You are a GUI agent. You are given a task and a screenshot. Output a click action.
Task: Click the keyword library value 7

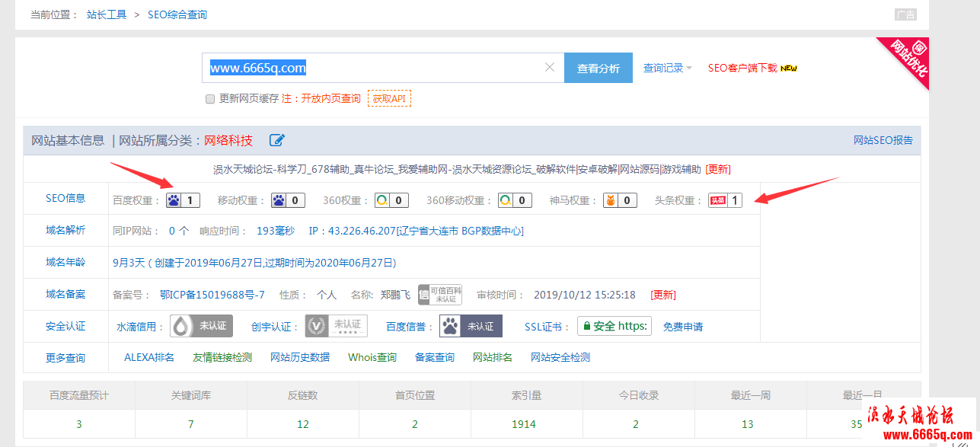[x=191, y=424]
